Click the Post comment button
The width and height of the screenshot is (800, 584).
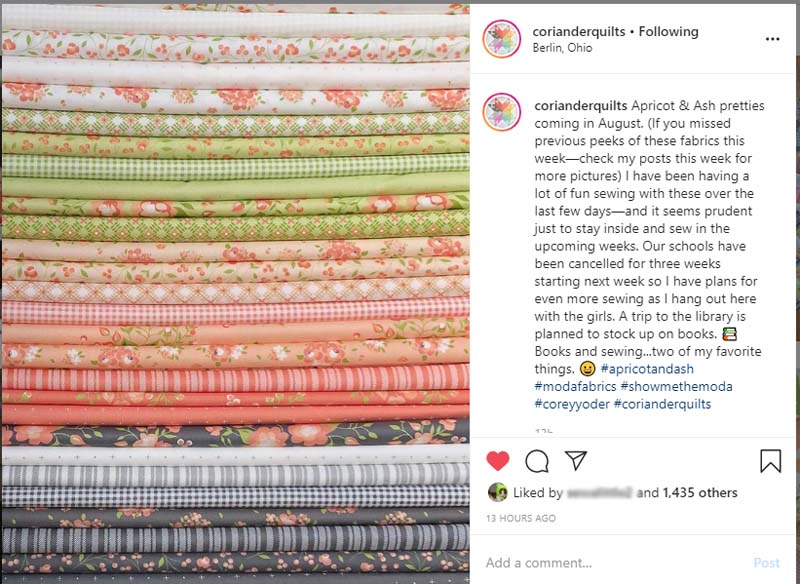[x=766, y=563]
